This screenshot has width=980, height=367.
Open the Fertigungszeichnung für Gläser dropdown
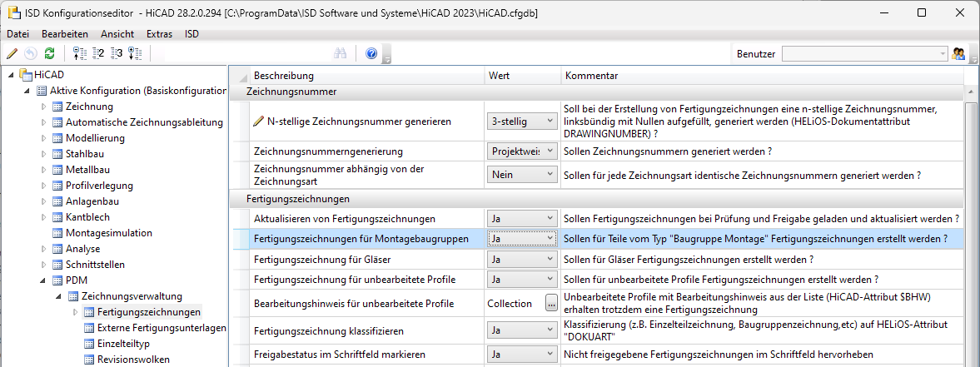tap(522, 260)
